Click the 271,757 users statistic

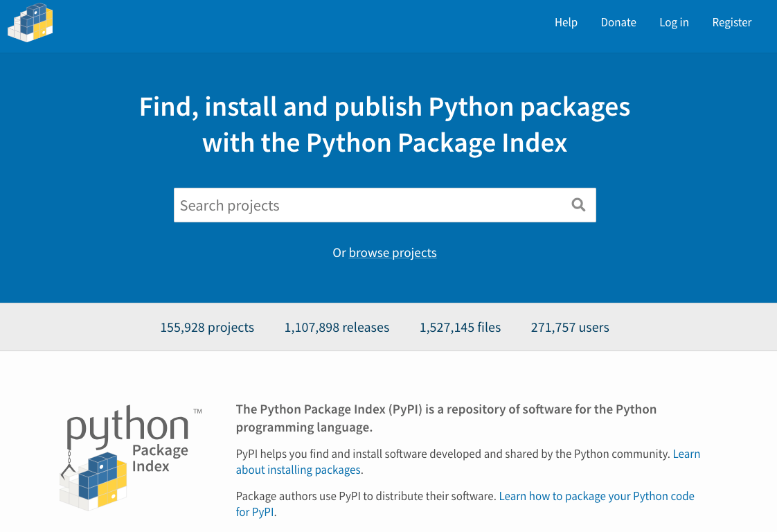pos(570,328)
